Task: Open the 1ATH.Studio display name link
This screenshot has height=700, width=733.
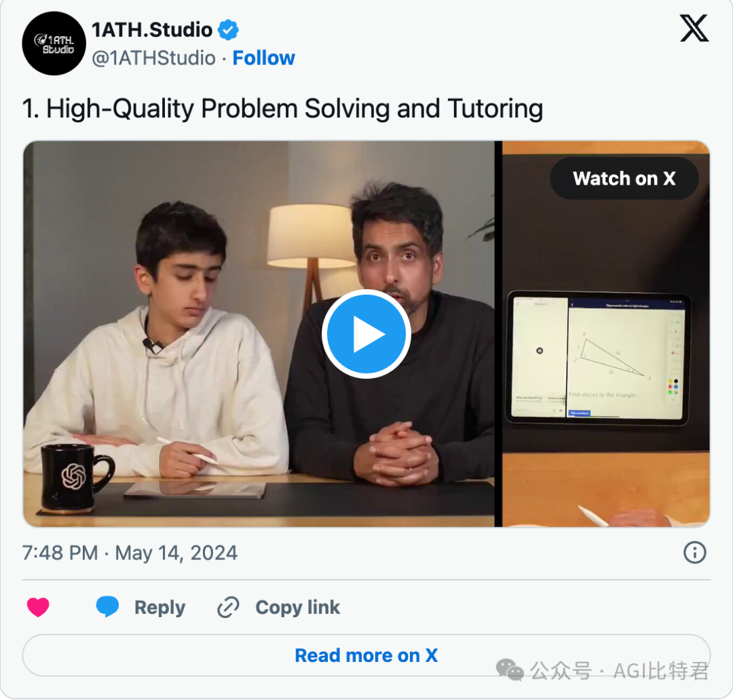Action: click(x=152, y=30)
